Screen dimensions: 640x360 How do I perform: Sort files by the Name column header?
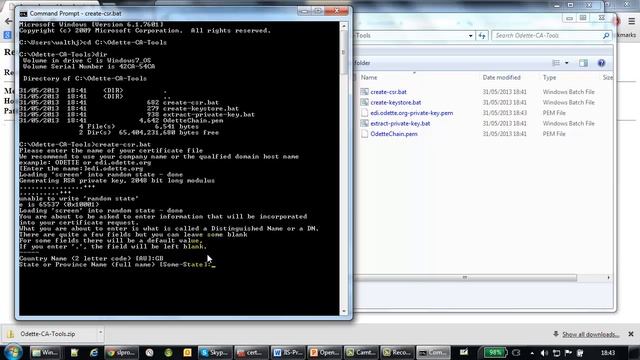pyautogui.click(x=369, y=78)
